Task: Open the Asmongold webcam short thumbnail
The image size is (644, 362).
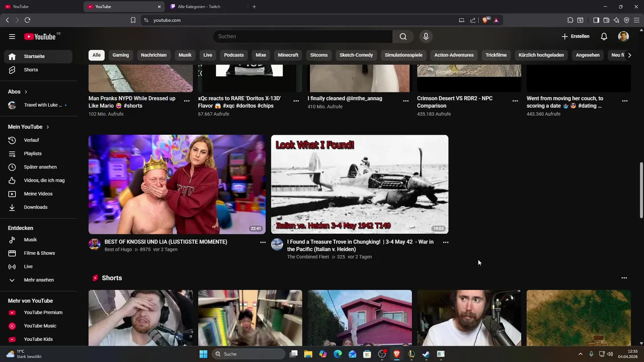Action: (x=469, y=318)
